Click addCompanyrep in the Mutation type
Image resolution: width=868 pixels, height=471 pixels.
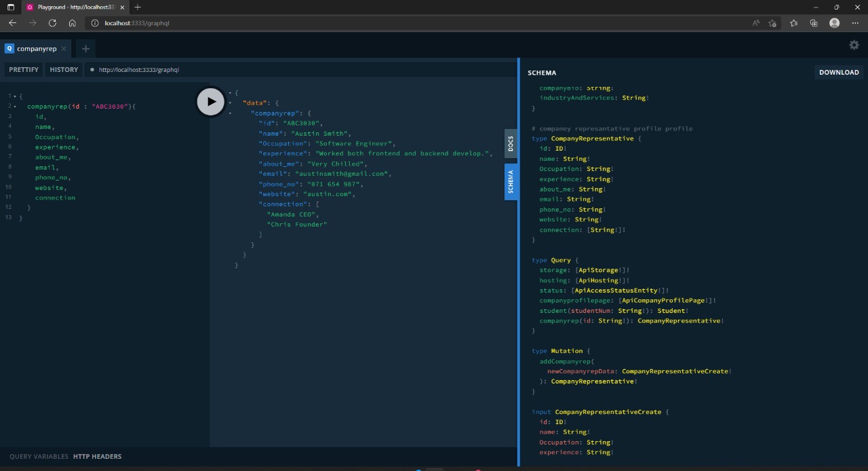click(566, 361)
